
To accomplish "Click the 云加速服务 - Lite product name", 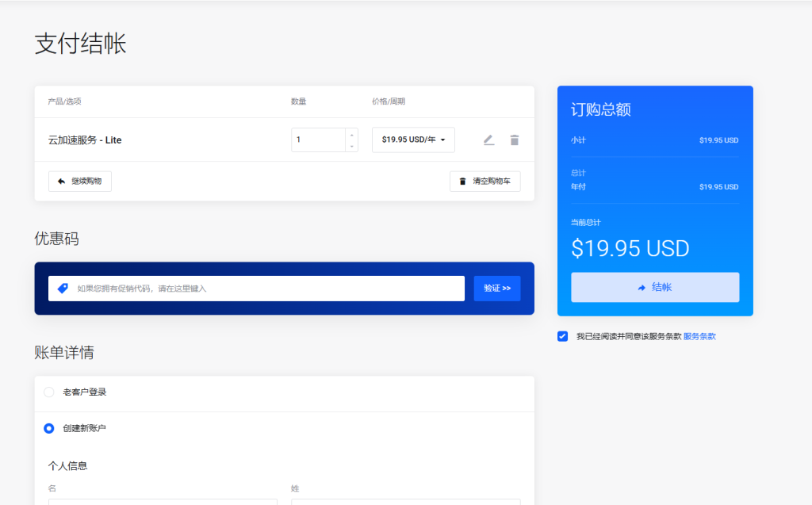I will pos(85,140).
